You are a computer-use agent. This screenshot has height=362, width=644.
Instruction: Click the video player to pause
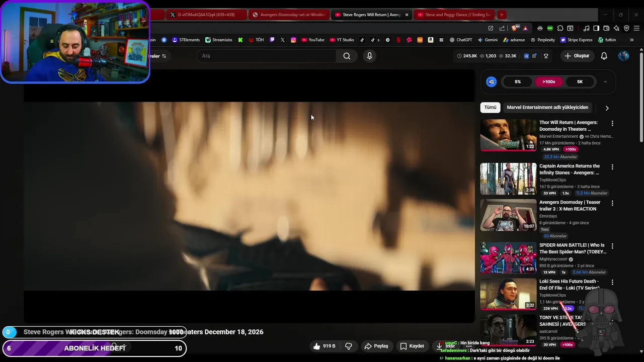[249, 196]
